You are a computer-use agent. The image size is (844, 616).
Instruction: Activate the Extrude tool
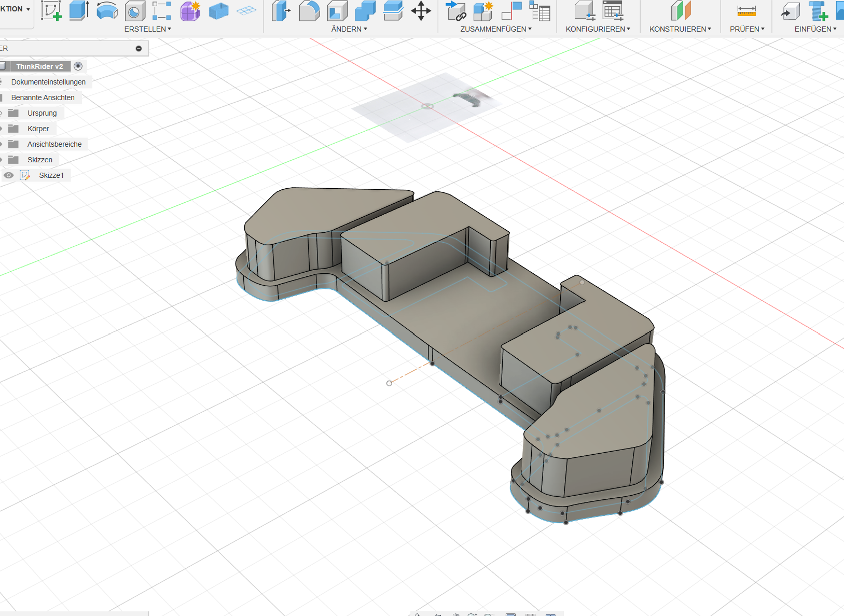click(79, 11)
